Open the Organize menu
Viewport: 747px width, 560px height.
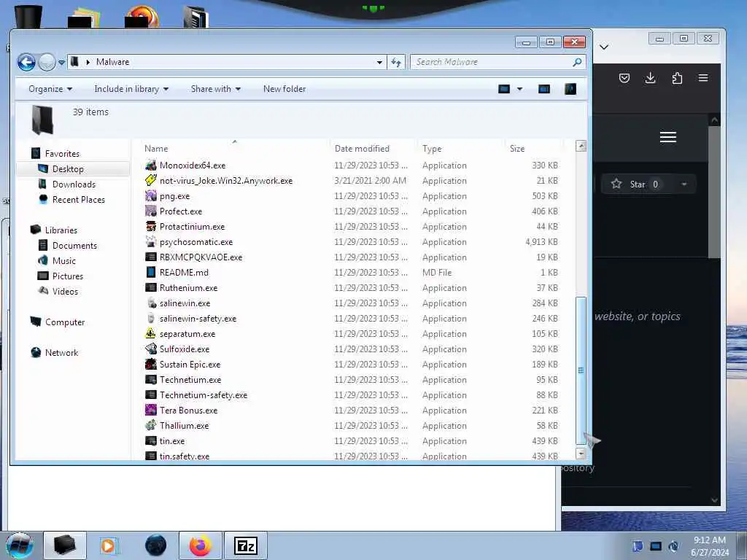(x=50, y=89)
